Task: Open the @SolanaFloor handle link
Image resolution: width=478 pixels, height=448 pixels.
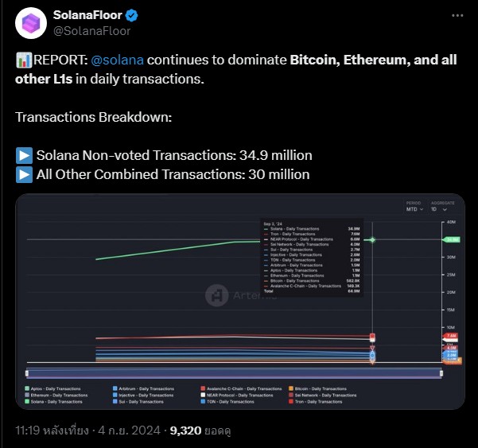Action: tap(91, 31)
